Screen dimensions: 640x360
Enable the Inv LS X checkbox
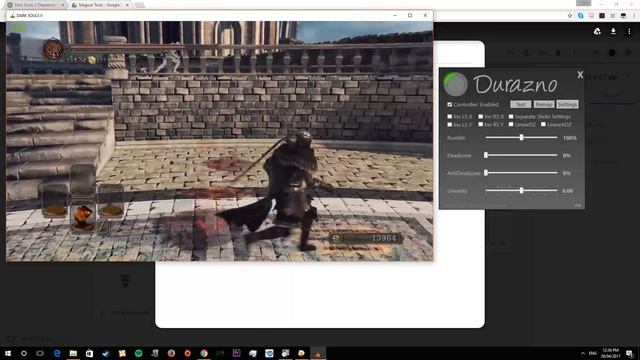click(x=450, y=117)
